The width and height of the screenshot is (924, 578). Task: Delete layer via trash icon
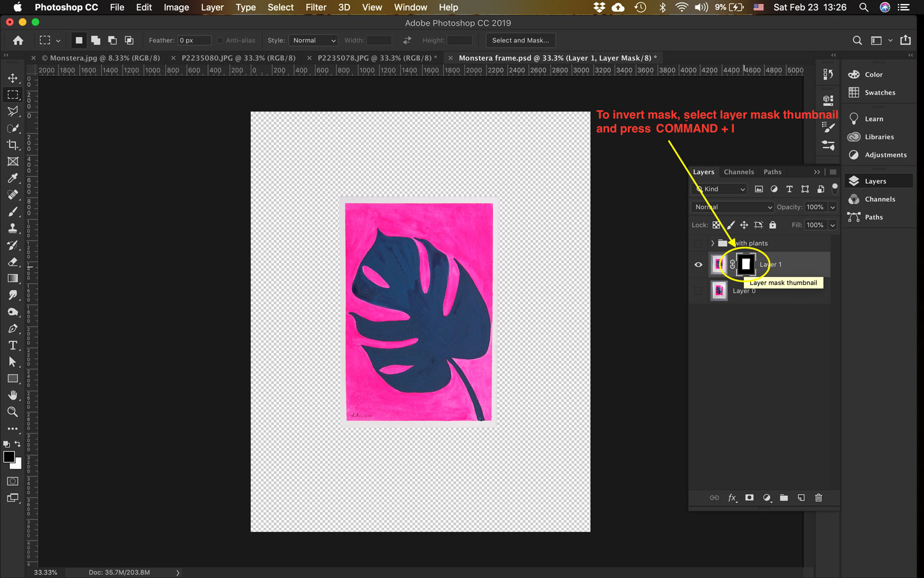(818, 498)
